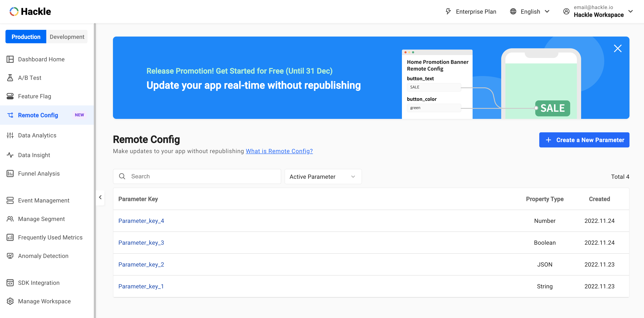Click Create a New Parameter button

point(584,140)
